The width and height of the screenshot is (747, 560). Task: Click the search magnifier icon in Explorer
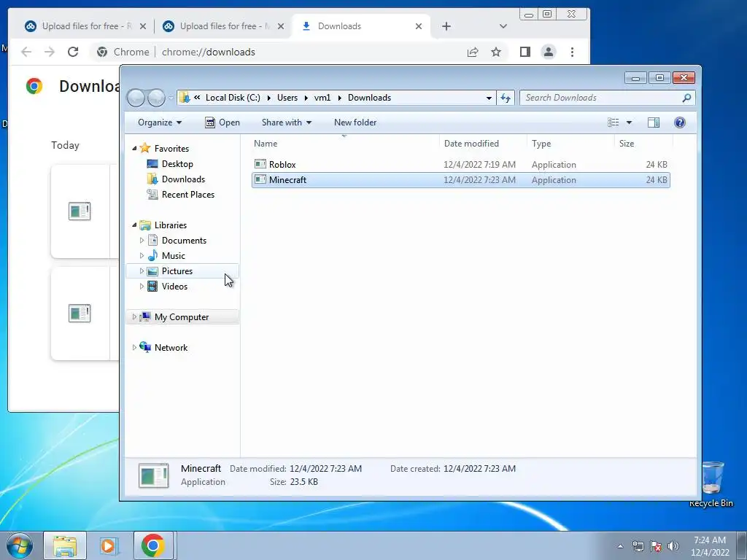click(686, 98)
